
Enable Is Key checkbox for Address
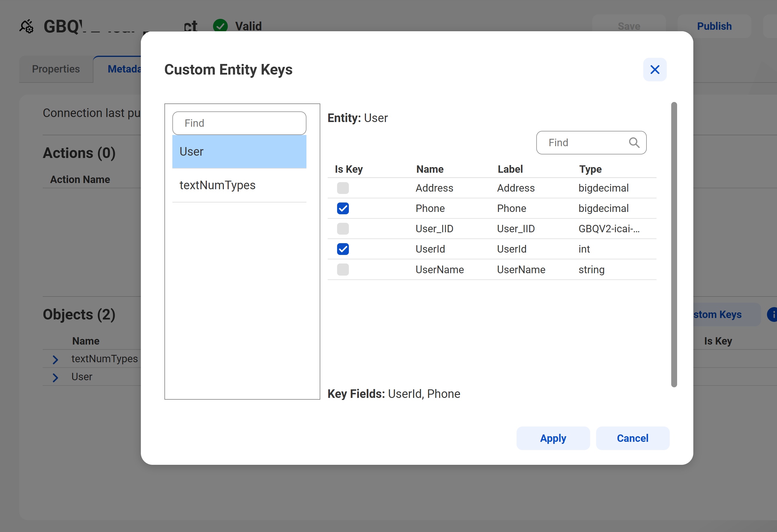(343, 188)
